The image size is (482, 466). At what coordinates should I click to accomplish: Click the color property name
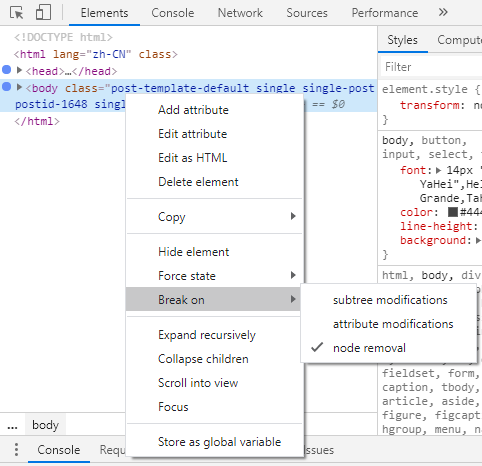[x=416, y=212]
